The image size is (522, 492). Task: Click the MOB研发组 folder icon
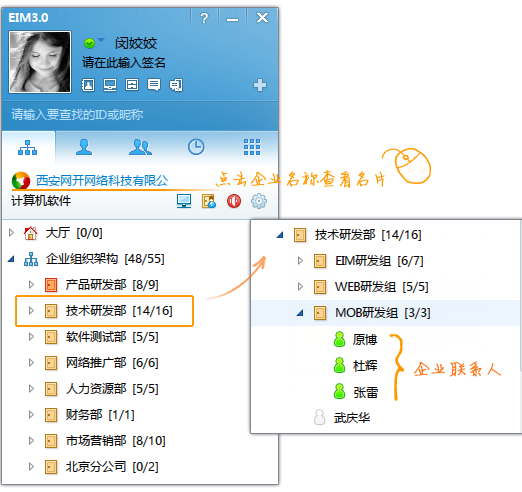tap(320, 313)
